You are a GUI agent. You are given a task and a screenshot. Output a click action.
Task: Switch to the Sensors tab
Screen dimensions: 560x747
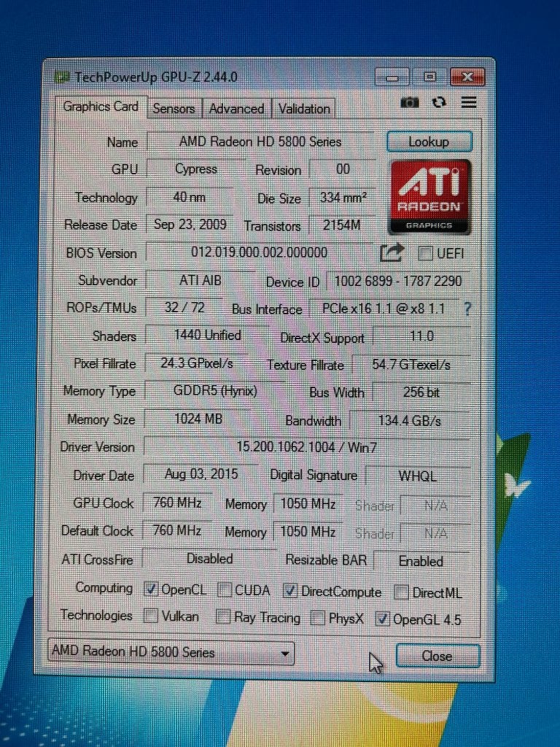click(174, 109)
